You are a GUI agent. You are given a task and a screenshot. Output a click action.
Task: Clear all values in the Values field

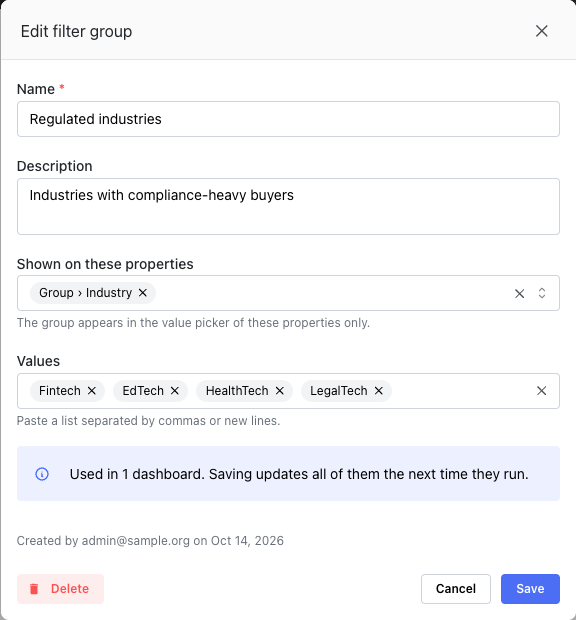pyautogui.click(x=542, y=391)
